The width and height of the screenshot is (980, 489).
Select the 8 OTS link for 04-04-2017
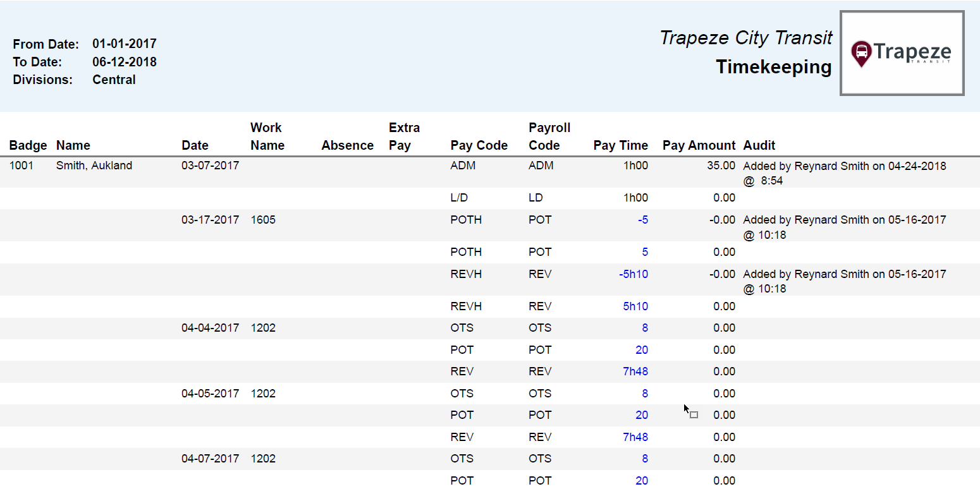pyautogui.click(x=644, y=327)
